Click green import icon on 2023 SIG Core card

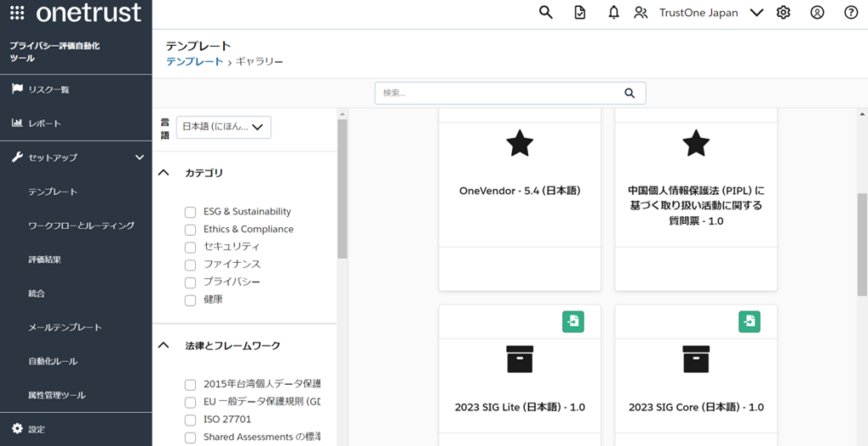pyautogui.click(x=749, y=321)
